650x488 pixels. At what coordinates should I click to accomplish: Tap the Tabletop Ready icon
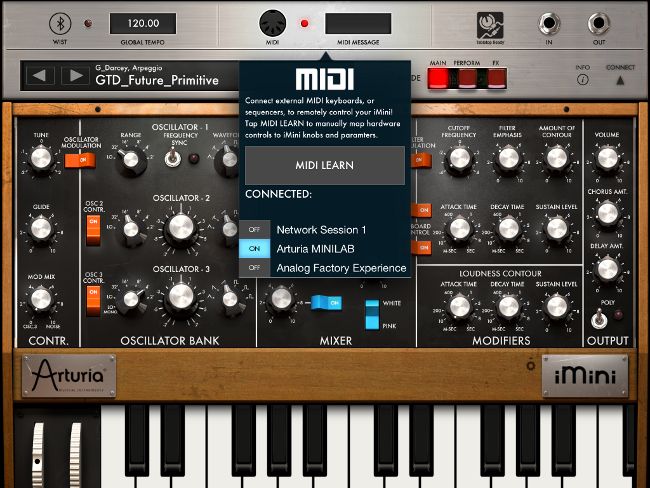(490, 26)
